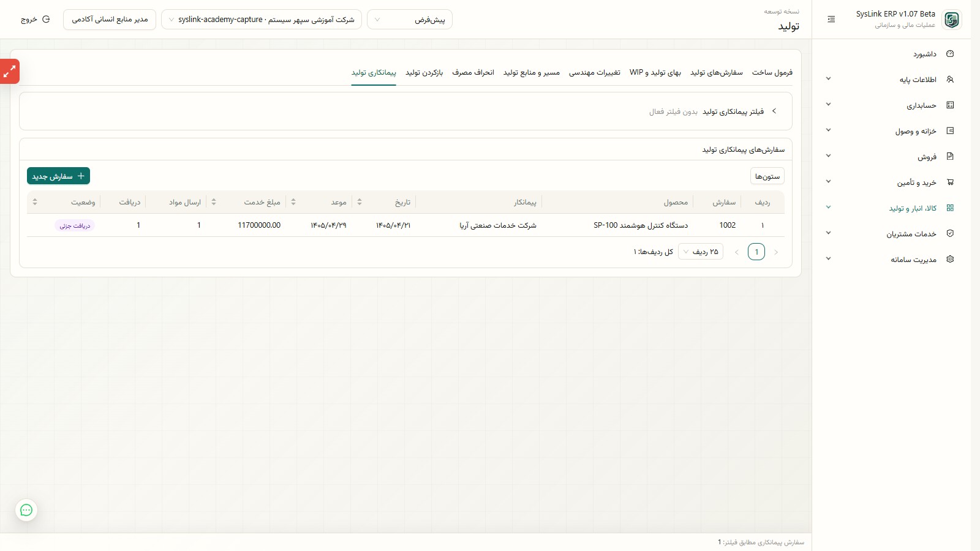Switch to the سفارش‌های تولید tab
Viewport: 980px width, 551px height.
coord(717,73)
